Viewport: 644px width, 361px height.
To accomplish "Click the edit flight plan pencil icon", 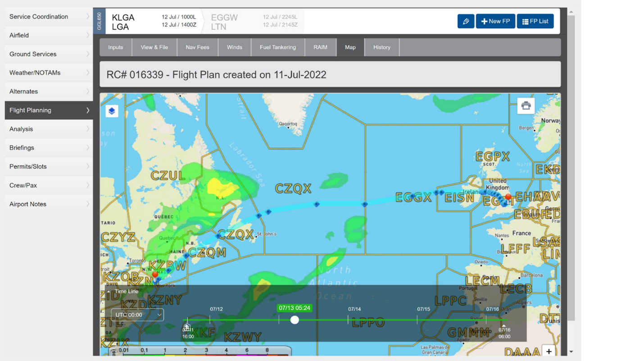I will [466, 21].
